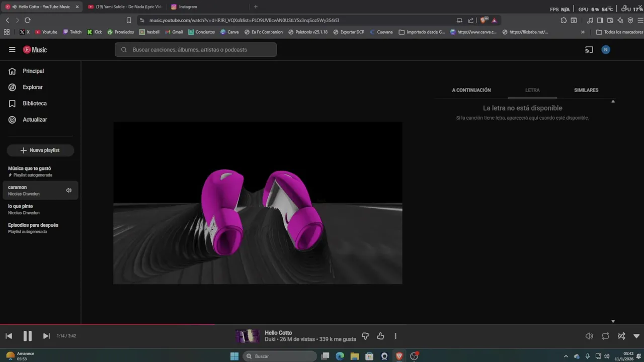Toggle shuffle in the player bar

click(x=621, y=336)
